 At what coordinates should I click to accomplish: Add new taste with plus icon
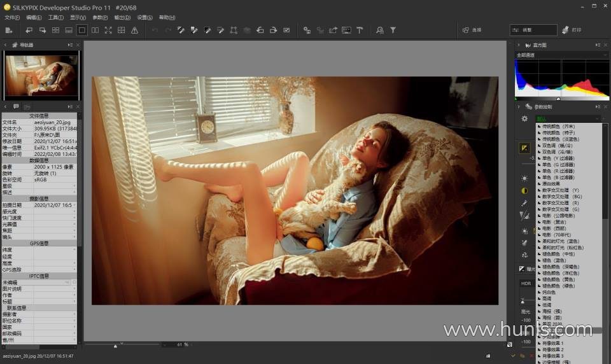click(x=605, y=118)
